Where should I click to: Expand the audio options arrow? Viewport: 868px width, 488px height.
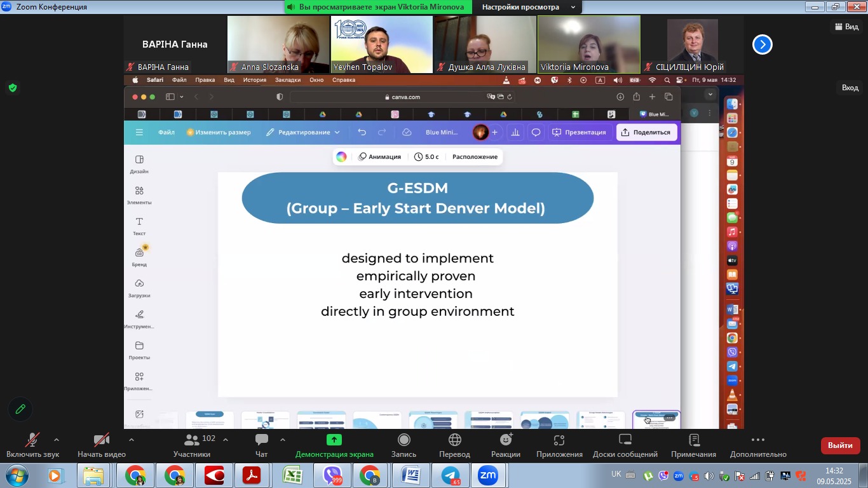(x=57, y=440)
